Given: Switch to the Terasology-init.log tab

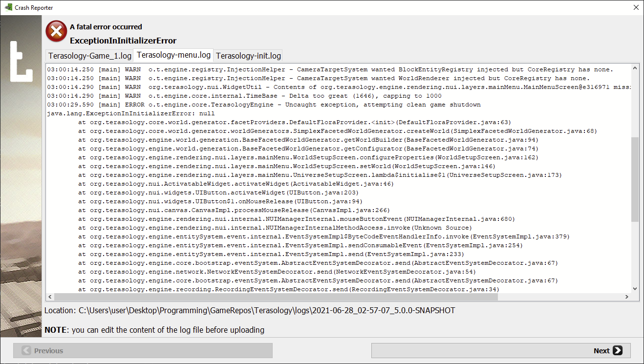Looking at the screenshot, I should click(248, 55).
